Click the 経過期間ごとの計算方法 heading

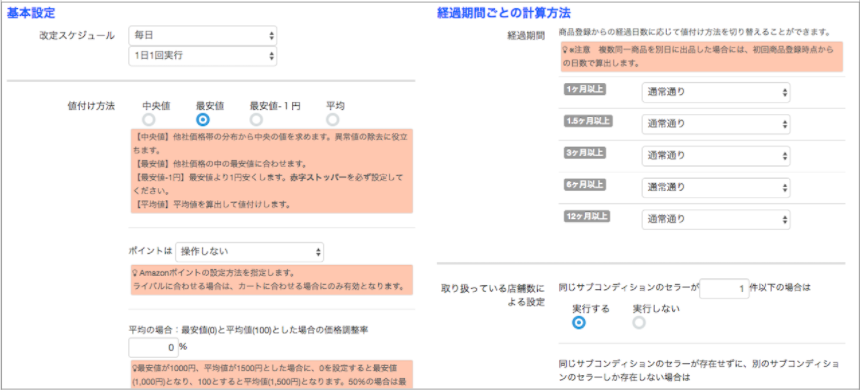click(x=505, y=12)
